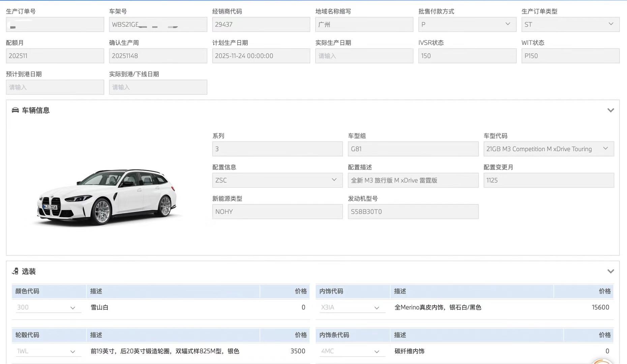Click the 雪山白 color description text
The width and height of the screenshot is (627, 364).
(x=99, y=307)
